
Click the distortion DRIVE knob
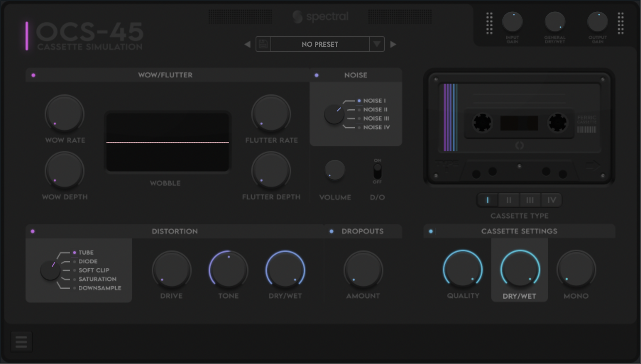(x=172, y=270)
